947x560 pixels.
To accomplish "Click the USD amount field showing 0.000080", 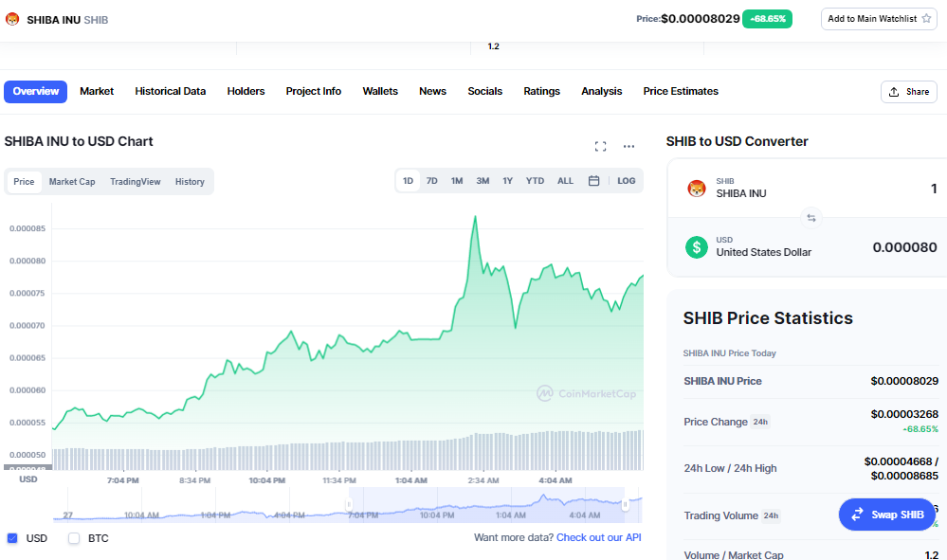I will point(904,246).
